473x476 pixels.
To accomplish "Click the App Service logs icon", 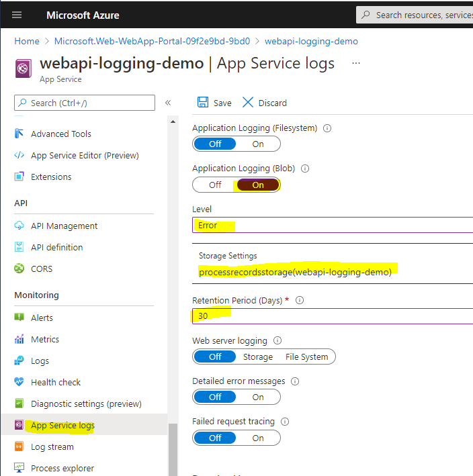I will [19, 425].
